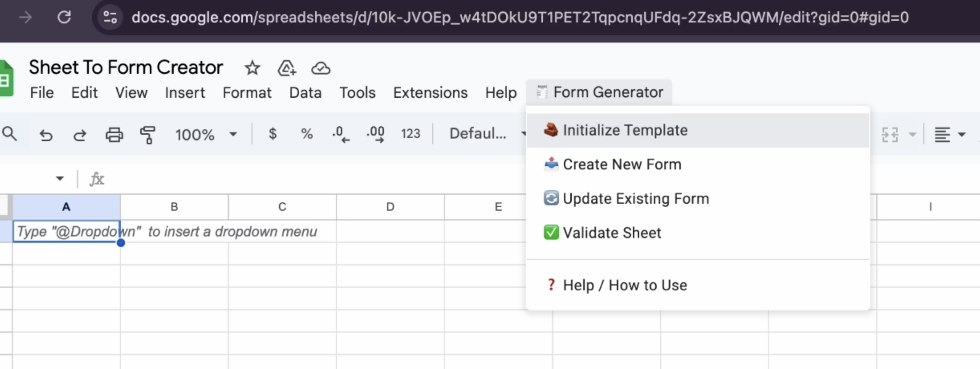Open the Tools menu
The height and width of the screenshot is (369, 980).
click(357, 93)
